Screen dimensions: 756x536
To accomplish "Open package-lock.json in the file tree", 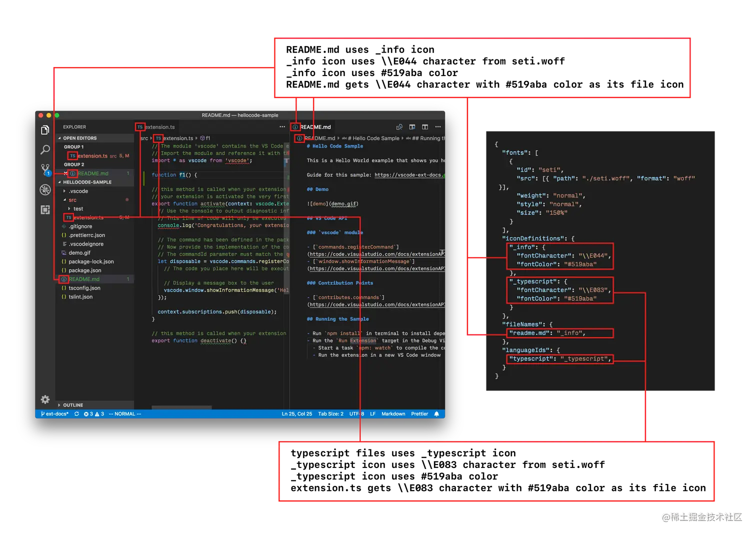I will (94, 261).
